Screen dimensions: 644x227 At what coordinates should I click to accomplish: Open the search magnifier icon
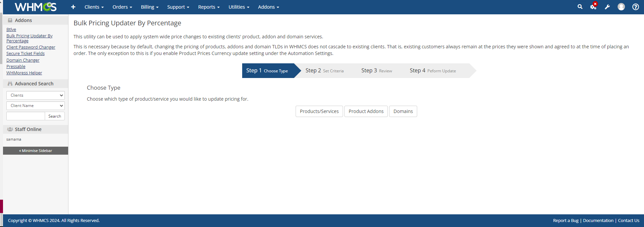click(580, 7)
